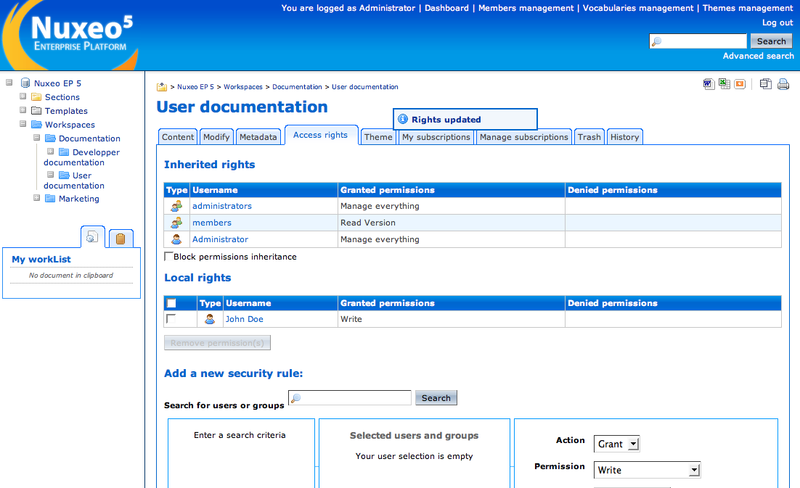Collapse the Nuxeo EP 5 tree root

[9, 82]
